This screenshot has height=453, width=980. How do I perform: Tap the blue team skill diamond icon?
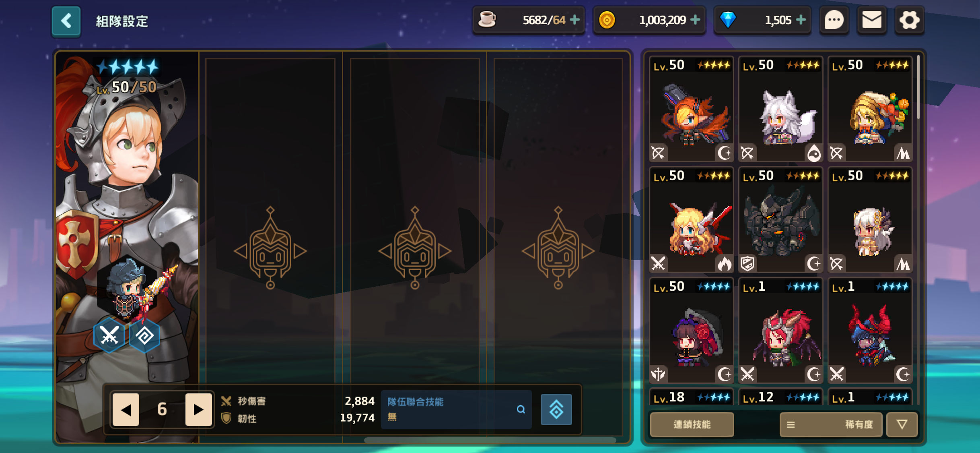pos(556,410)
